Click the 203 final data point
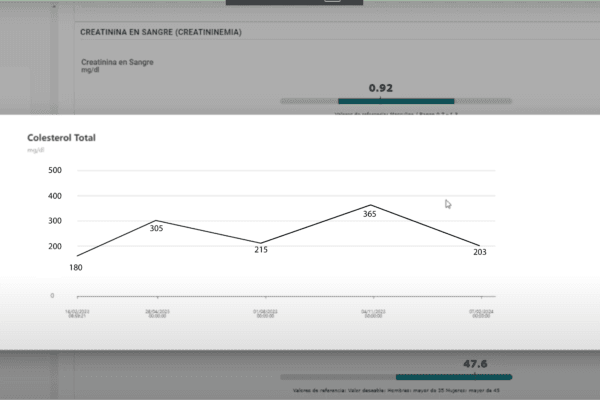Screen dimensions: 600x400 click(479, 246)
